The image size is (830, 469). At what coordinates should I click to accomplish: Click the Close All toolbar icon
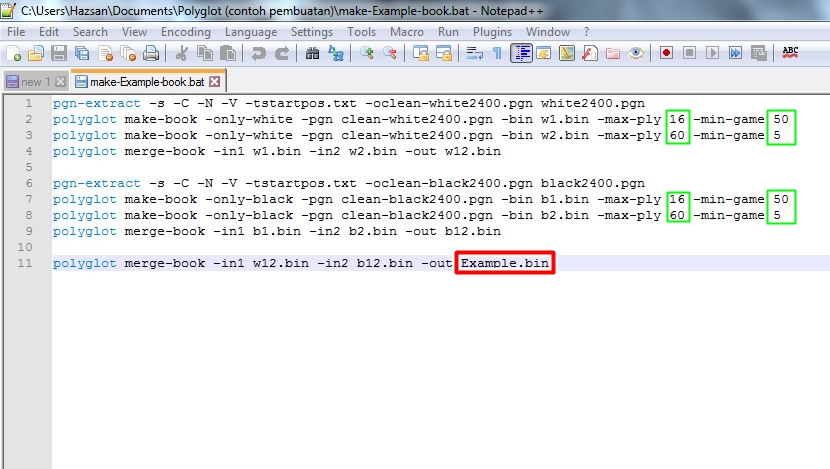pos(128,53)
